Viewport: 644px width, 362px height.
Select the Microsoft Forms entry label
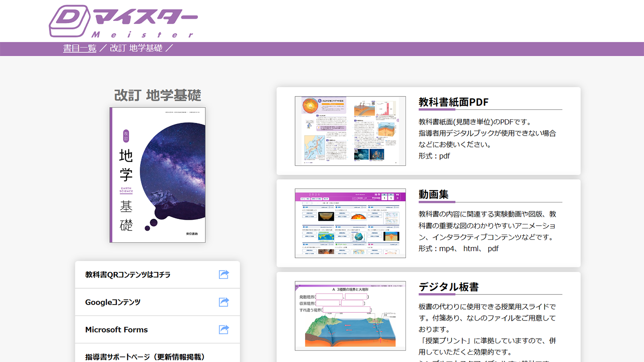click(116, 330)
